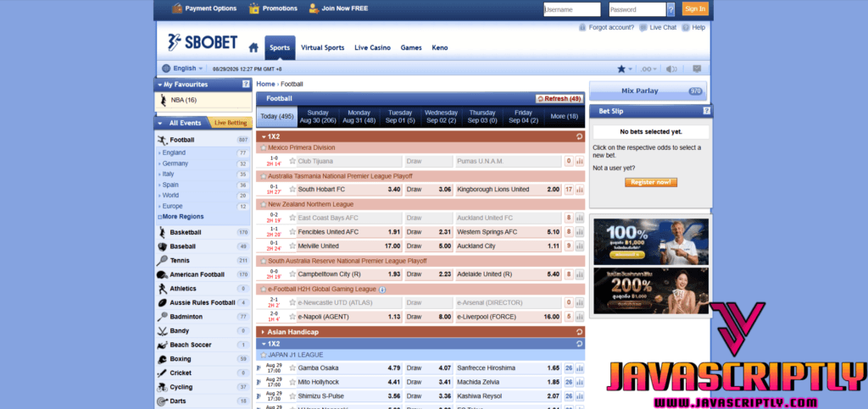
Task: Favourite the Melville United match star
Action: pos(292,246)
